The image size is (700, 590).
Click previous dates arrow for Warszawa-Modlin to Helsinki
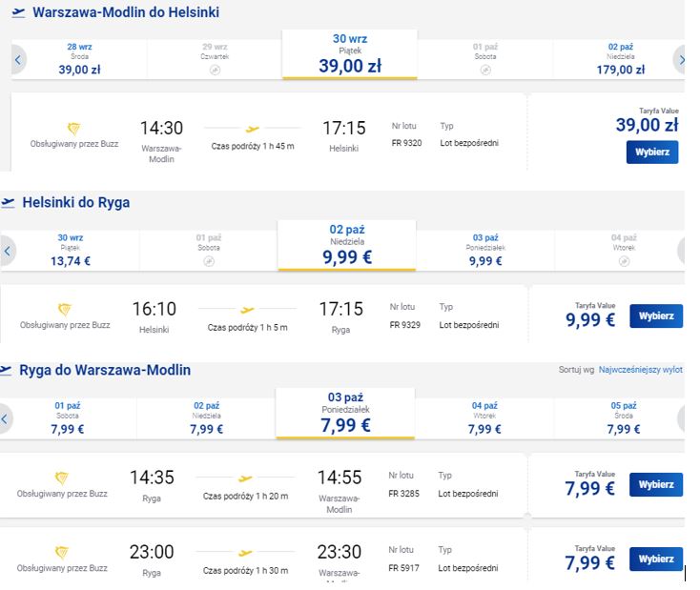18,59
